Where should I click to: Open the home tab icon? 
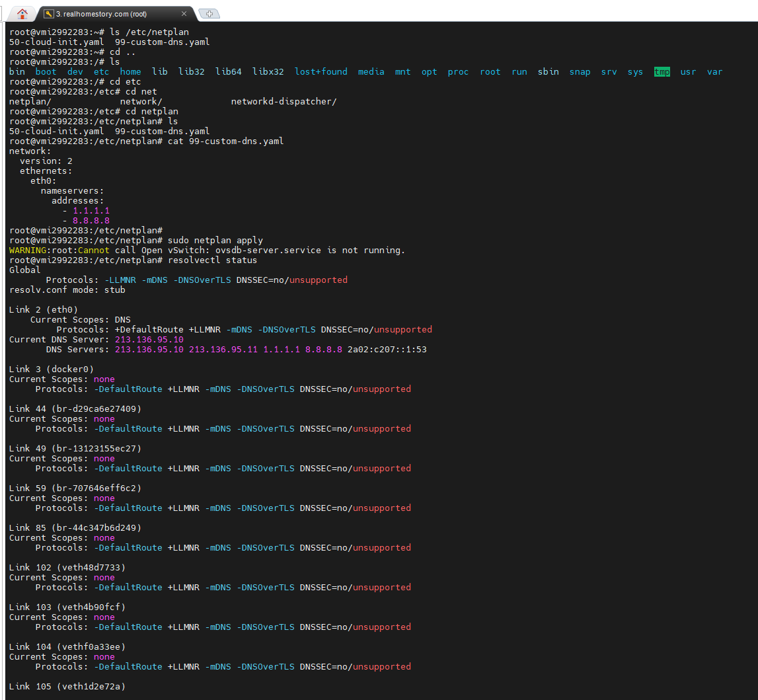pyautogui.click(x=22, y=14)
